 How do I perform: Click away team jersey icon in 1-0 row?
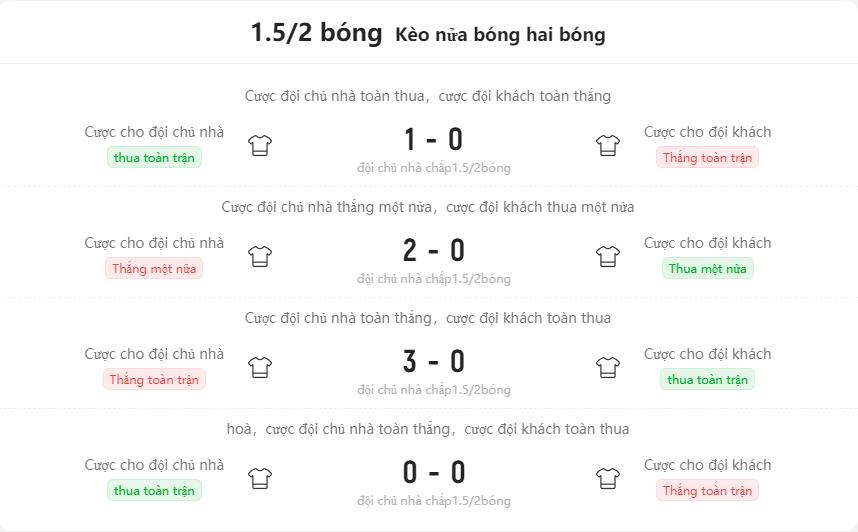click(607, 146)
